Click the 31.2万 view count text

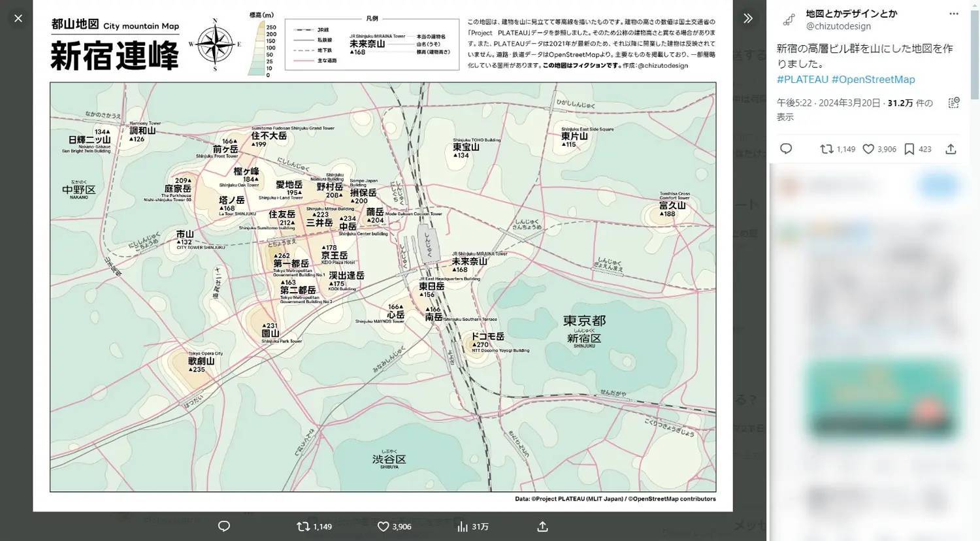(x=900, y=103)
